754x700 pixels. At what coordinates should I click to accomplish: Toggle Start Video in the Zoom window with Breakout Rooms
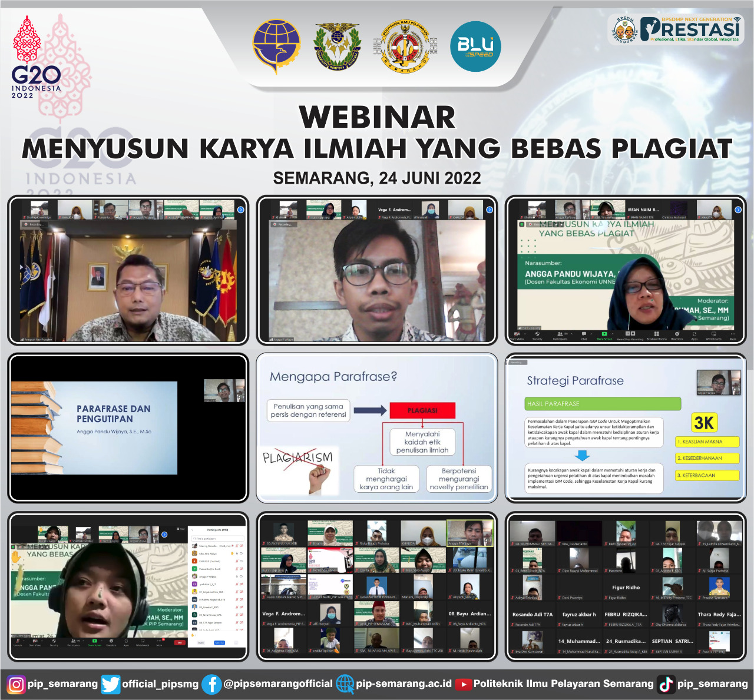517,336
